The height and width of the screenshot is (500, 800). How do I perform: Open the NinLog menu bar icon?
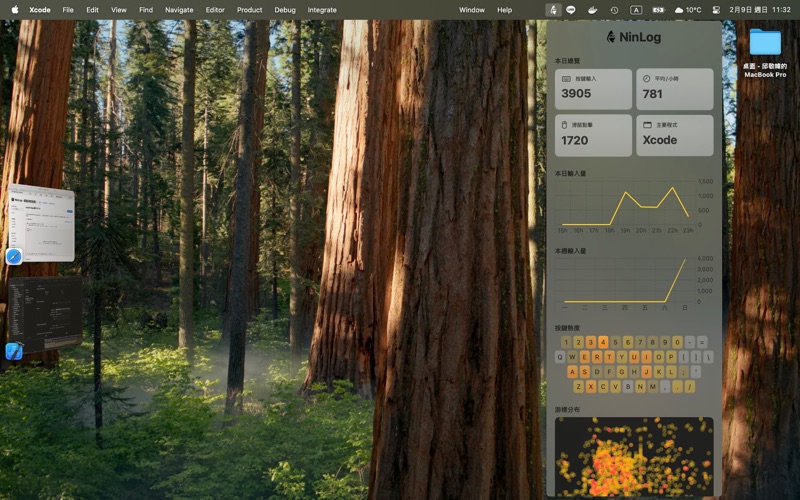click(553, 10)
